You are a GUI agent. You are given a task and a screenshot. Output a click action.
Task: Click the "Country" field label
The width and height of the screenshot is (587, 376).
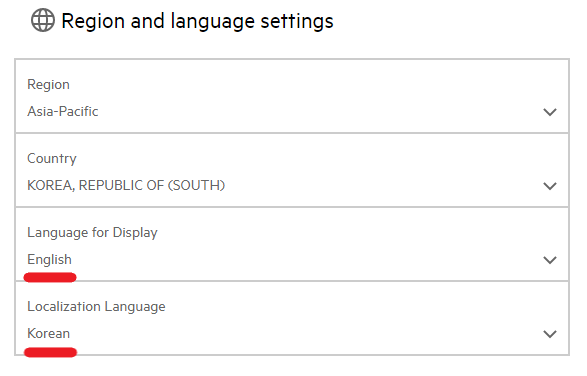[52, 158]
